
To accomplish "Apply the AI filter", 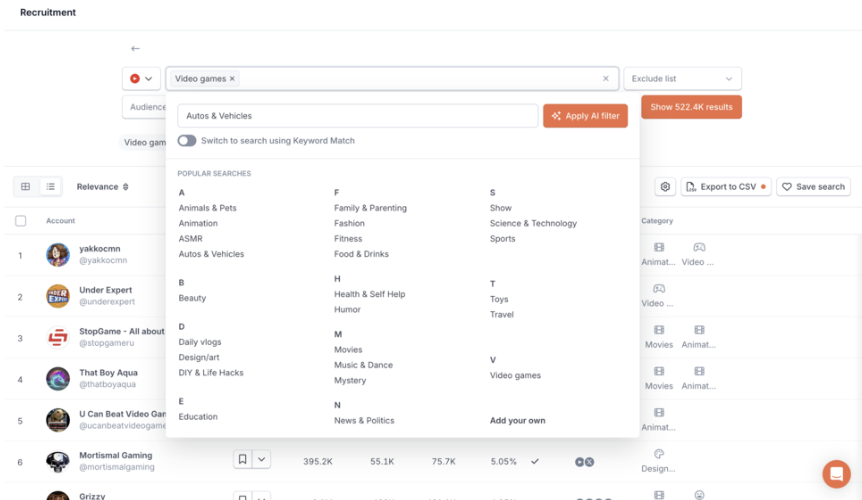I will (x=585, y=116).
